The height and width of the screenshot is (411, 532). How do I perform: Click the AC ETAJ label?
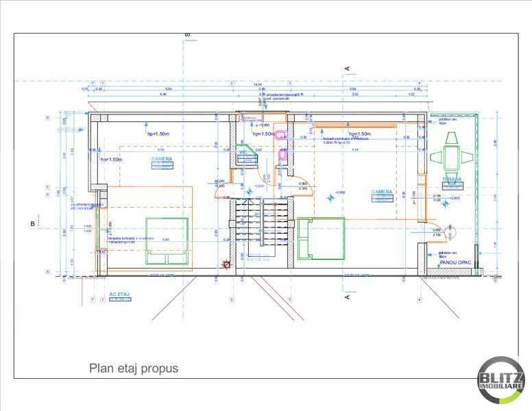119,294
